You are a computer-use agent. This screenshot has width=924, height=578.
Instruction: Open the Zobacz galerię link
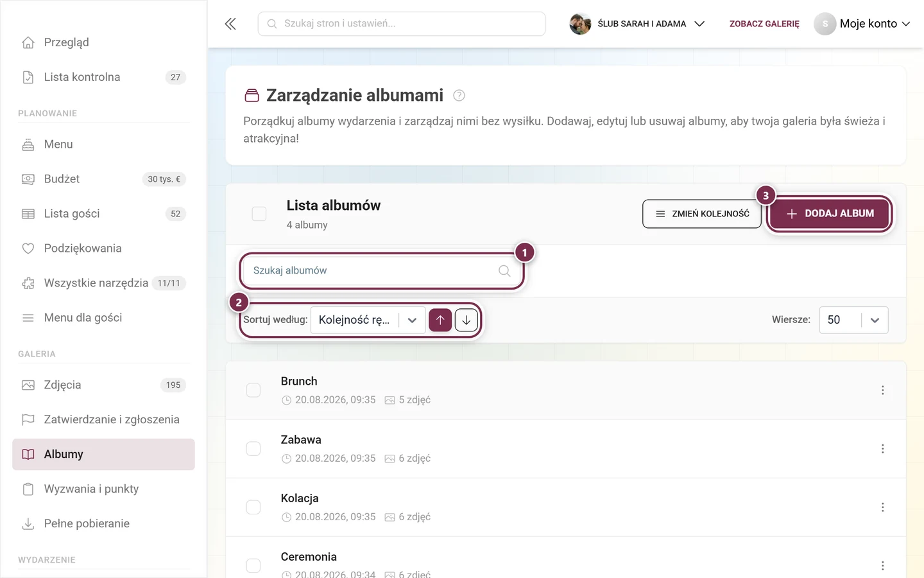(764, 24)
